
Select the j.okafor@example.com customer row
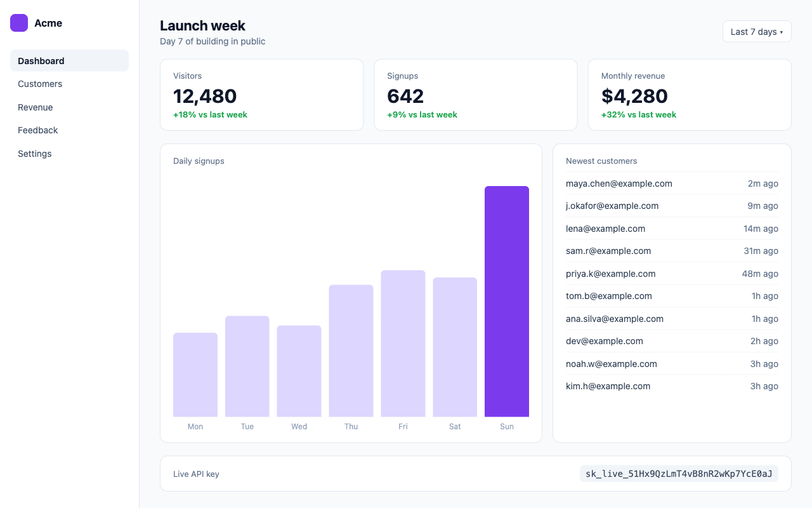(672, 206)
